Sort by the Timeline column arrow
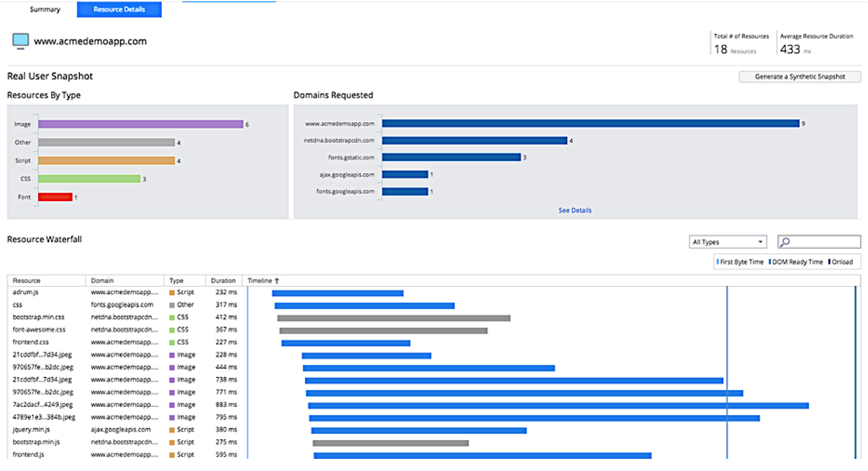This screenshot has width=868, height=471. [x=277, y=281]
